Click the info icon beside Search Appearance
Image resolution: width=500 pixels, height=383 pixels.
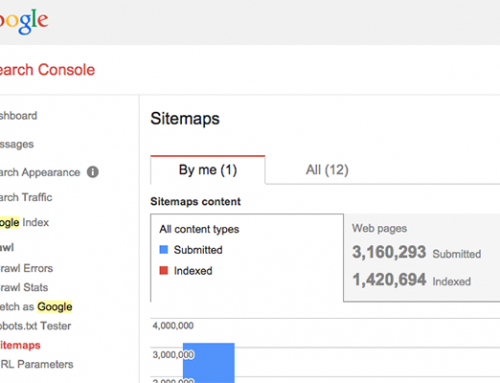93,172
